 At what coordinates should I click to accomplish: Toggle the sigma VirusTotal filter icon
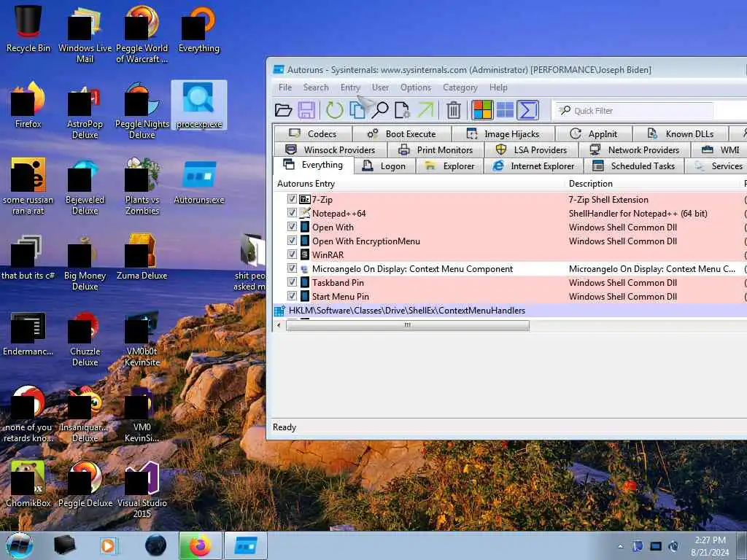[x=528, y=111]
